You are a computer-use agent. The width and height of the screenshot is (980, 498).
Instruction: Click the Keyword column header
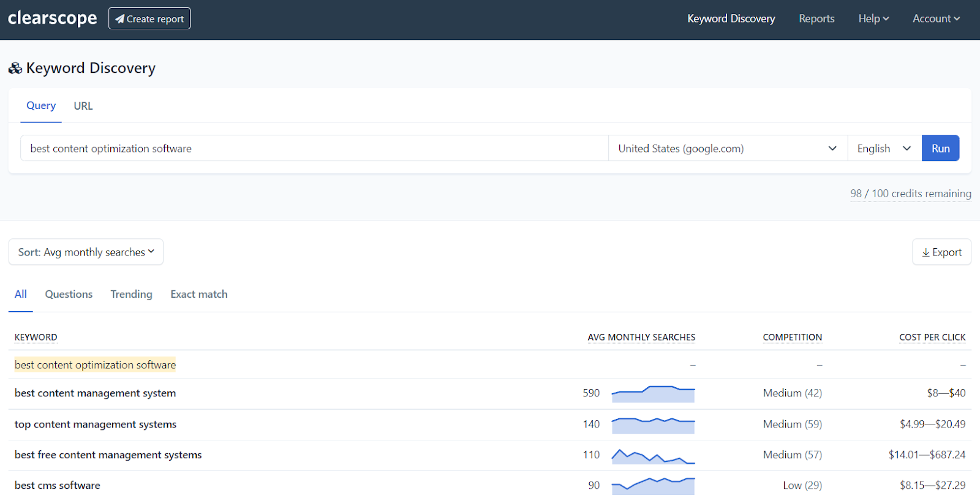pyautogui.click(x=36, y=337)
